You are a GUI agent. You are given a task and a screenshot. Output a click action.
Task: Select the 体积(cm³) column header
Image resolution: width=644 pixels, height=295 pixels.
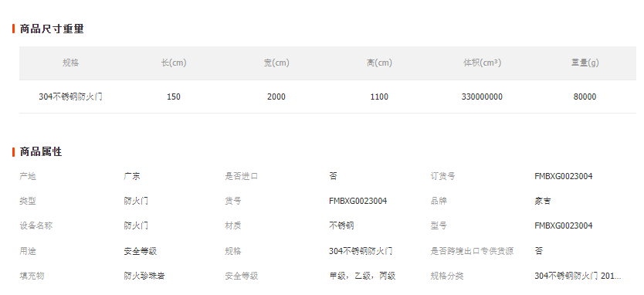point(482,63)
